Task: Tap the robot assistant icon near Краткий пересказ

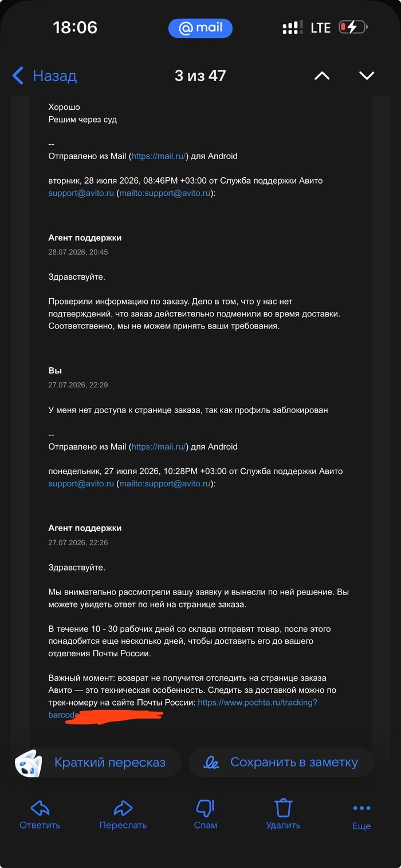Action: point(28,763)
